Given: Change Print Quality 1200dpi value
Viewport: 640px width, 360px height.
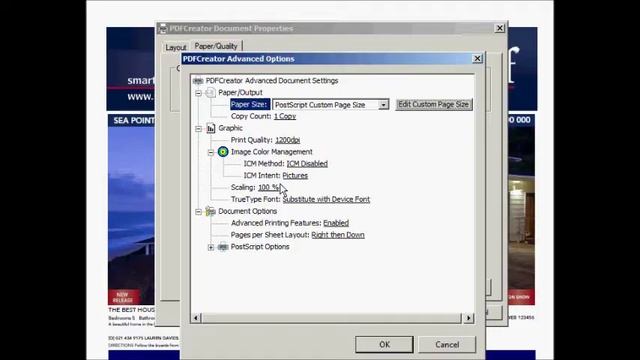Looking at the screenshot, I should pyautogui.click(x=288, y=140).
